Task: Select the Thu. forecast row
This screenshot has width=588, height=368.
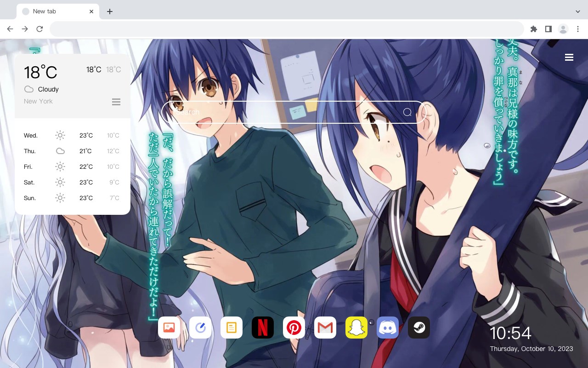Action: [72, 151]
